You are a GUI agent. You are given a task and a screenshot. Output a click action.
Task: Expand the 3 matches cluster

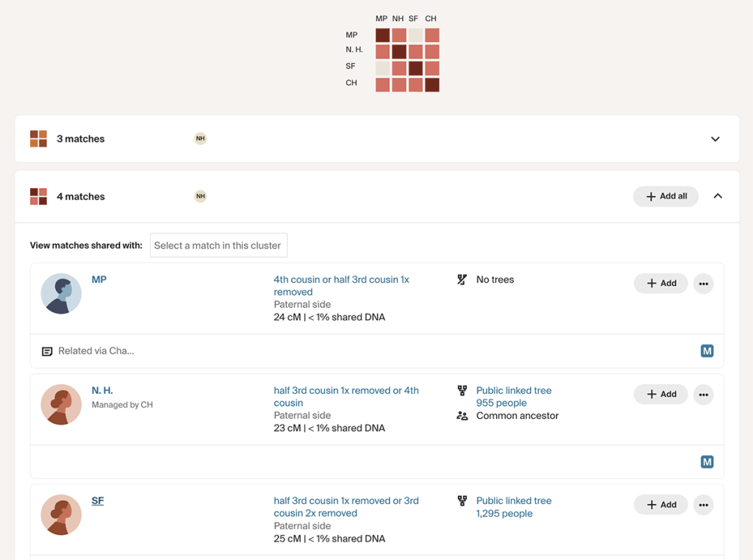coord(715,139)
